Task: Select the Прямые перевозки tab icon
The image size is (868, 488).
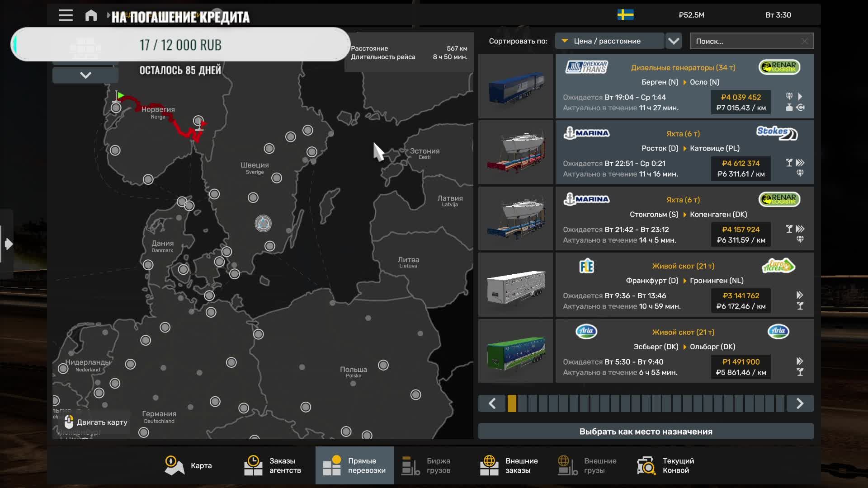Action: (x=332, y=465)
